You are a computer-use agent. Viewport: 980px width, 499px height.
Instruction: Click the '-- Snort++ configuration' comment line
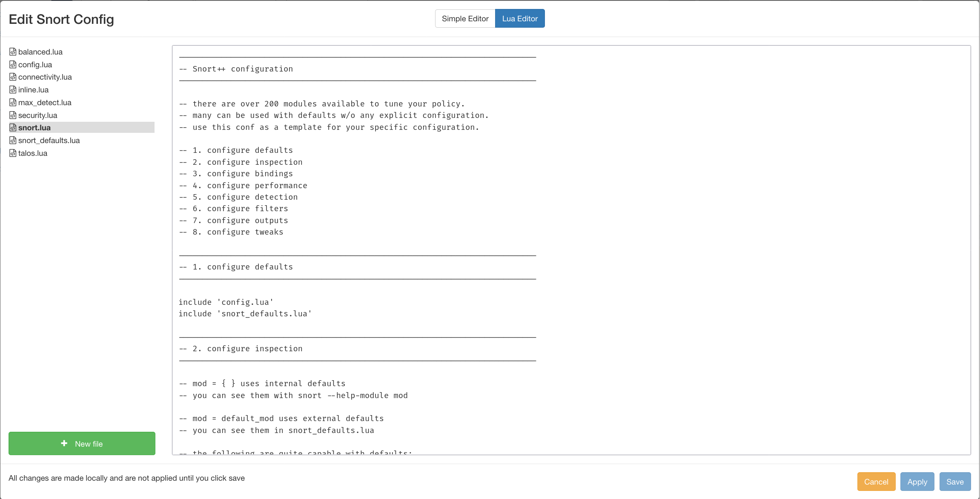(x=236, y=69)
